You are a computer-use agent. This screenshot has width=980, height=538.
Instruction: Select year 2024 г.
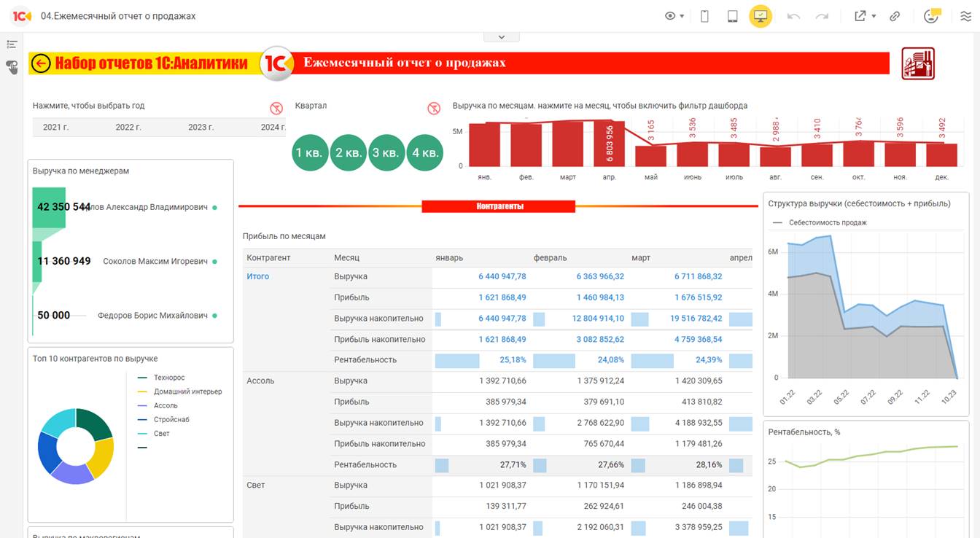point(273,127)
